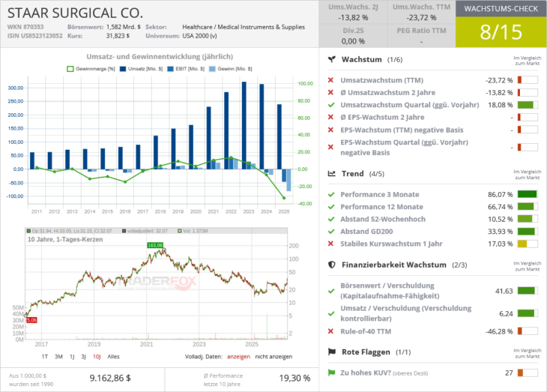The image size is (547, 392).
Task: Toggle Gewinn [Mio. $] legend entry
Action: pyautogui.click(x=230, y=69)
